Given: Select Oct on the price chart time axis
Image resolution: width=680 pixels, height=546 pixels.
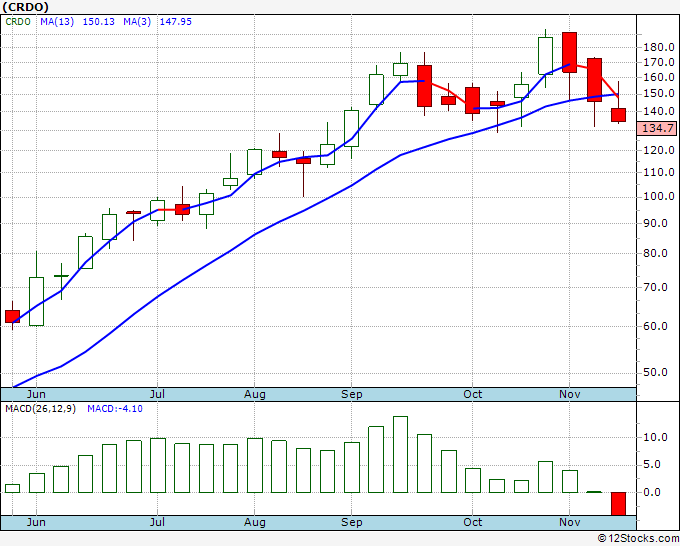Looking at the screenshot, I should (x=472, y=394).
